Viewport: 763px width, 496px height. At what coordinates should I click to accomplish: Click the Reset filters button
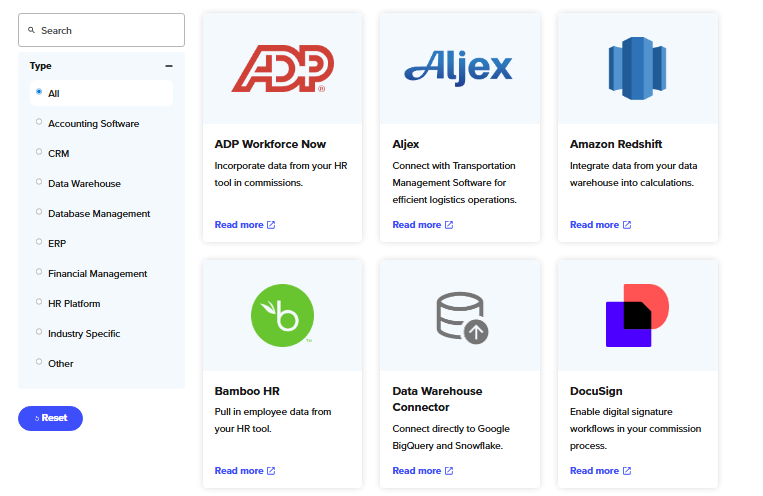click(51, 418)
